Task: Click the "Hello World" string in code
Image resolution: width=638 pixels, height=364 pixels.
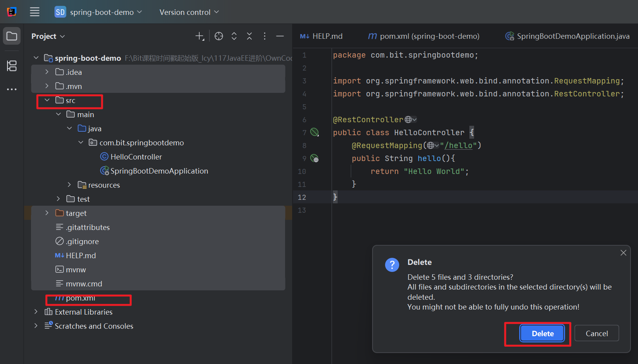Action: pos(434,171)
